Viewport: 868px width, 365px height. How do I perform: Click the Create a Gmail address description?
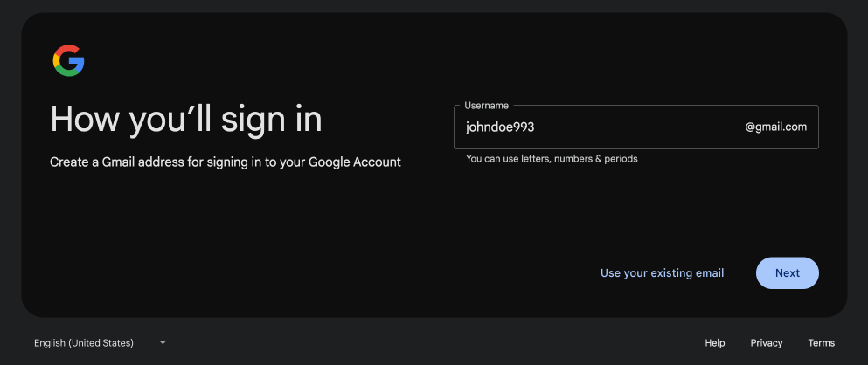point(225,162)
